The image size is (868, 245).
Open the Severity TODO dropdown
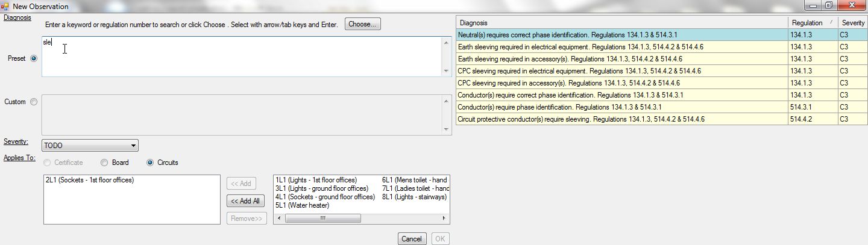pyautogui.click(x=90, y=146)
